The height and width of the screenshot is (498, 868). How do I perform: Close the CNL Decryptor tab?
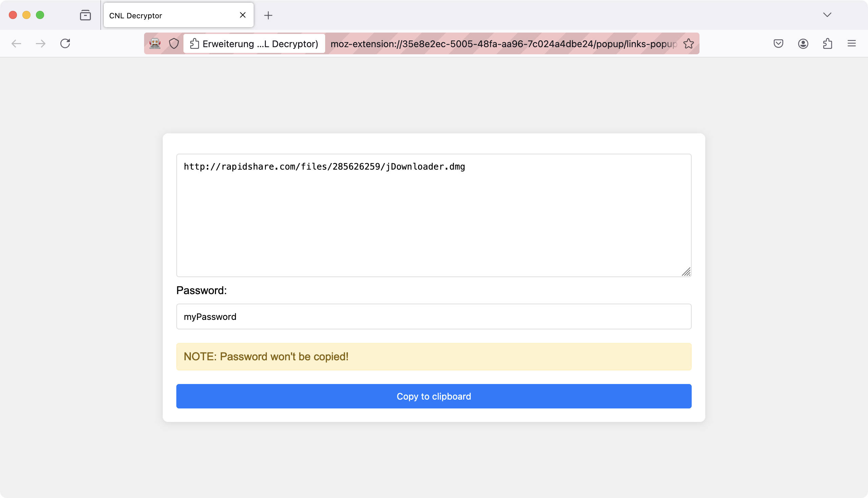tap(243, 15)
